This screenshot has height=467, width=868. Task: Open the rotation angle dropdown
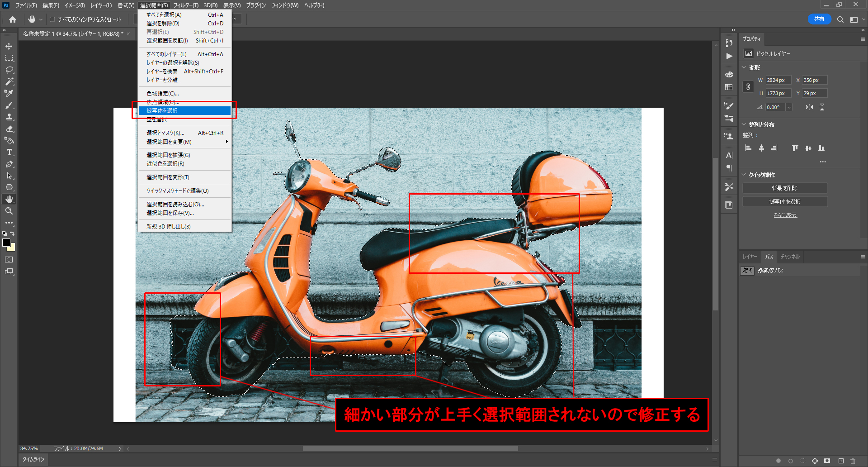pos(789,107)
